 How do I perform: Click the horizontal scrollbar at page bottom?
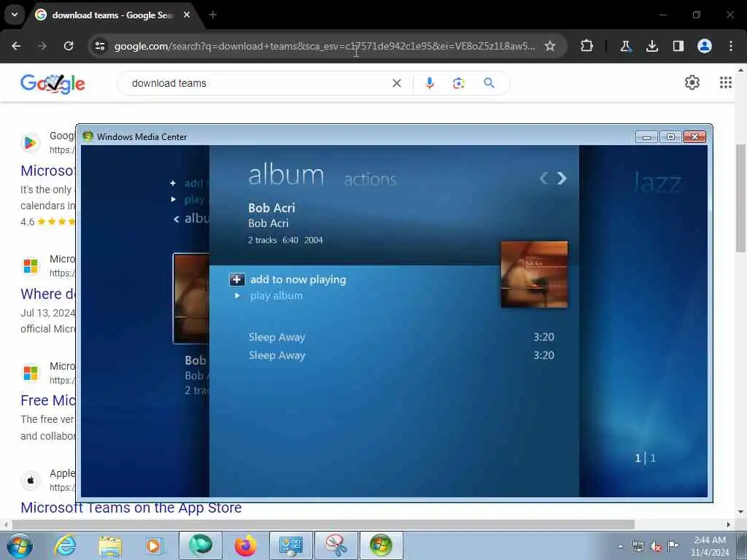point(323,524)
